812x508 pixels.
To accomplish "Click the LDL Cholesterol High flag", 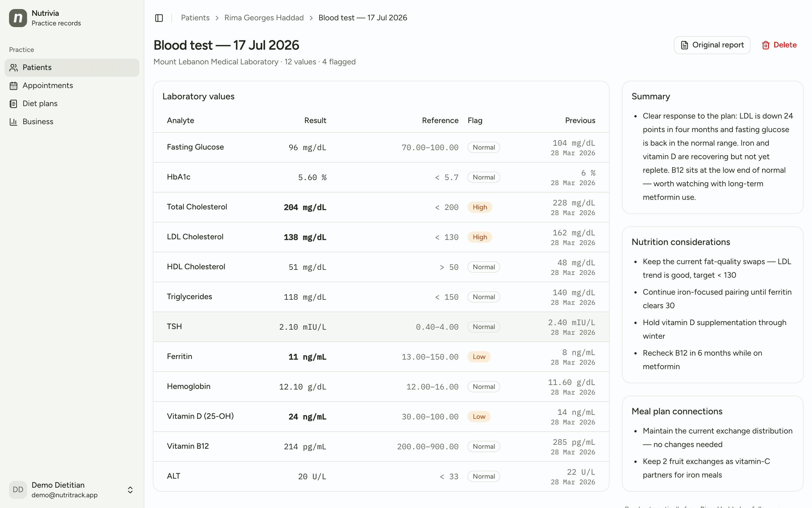I will [x=480, y=237].
